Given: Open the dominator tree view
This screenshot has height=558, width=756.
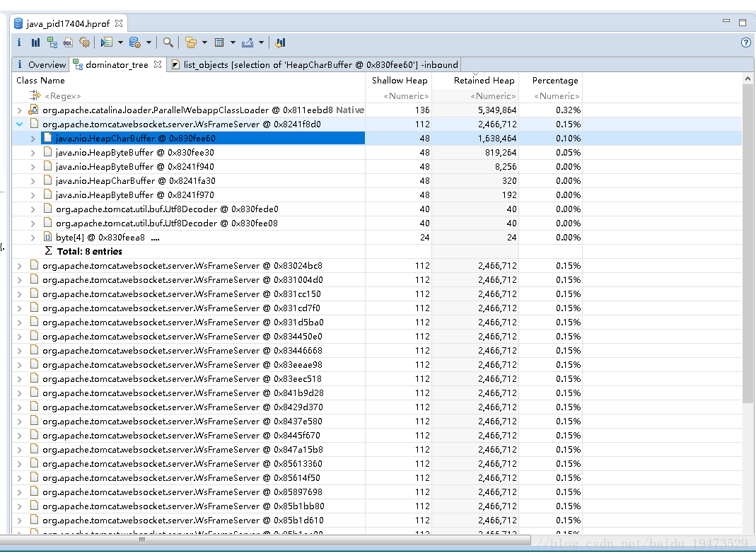Looking at the screenshot, I should click(52, 42).
